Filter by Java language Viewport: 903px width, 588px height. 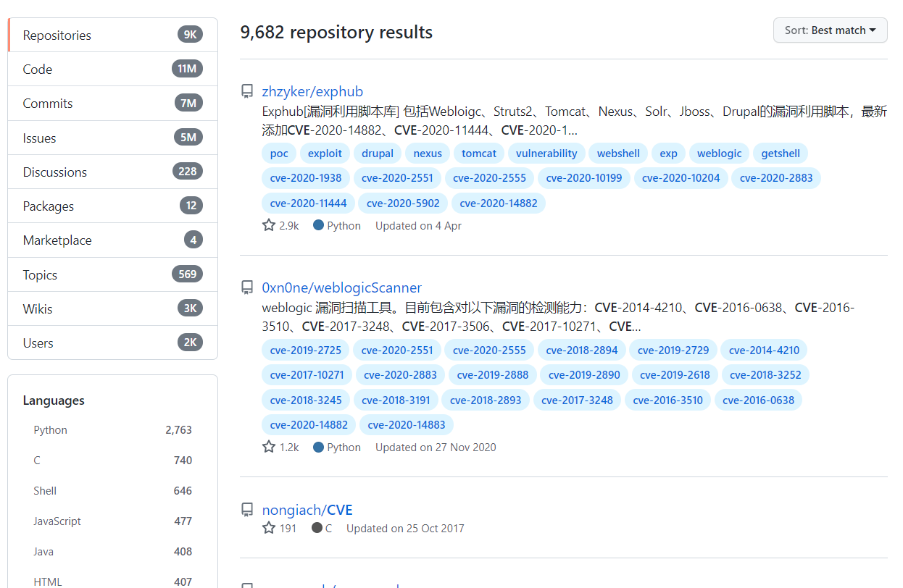pos(112,551)
